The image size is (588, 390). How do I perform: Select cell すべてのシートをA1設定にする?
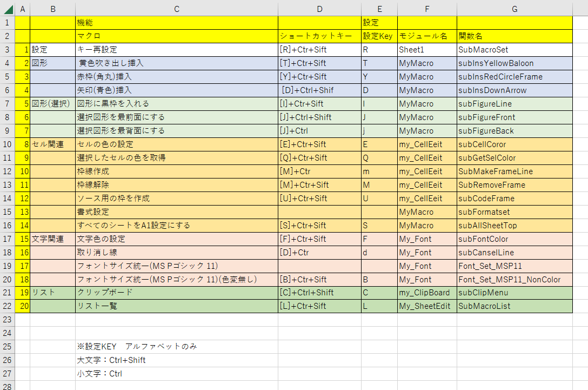click(177, 225)
